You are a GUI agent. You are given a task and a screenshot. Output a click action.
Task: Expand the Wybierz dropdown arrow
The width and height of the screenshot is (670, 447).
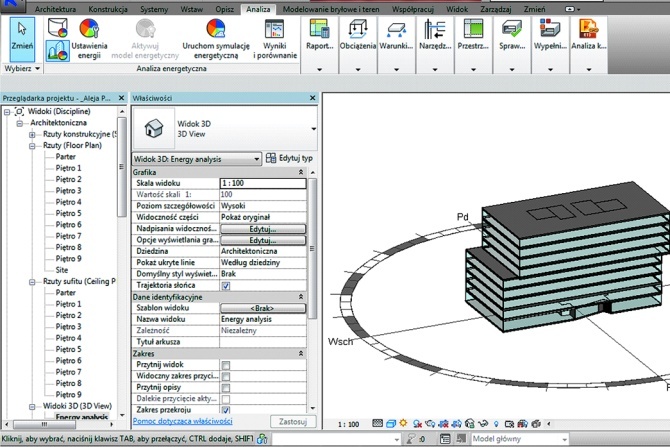38,68
